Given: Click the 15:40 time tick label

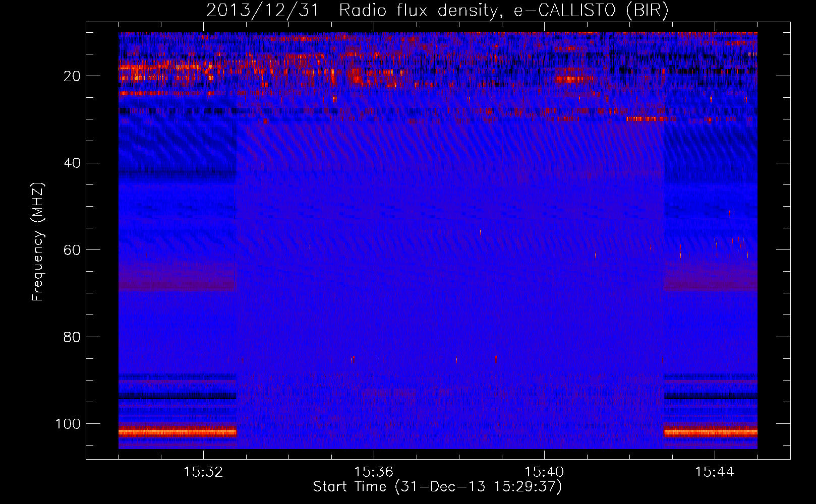Looking at the screenshot, I should coord(544,472).
